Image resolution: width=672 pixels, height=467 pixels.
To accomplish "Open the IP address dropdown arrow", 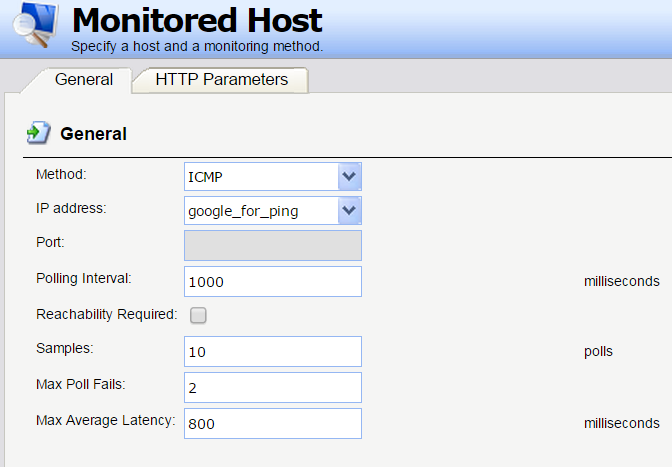I will click(349, 210).
